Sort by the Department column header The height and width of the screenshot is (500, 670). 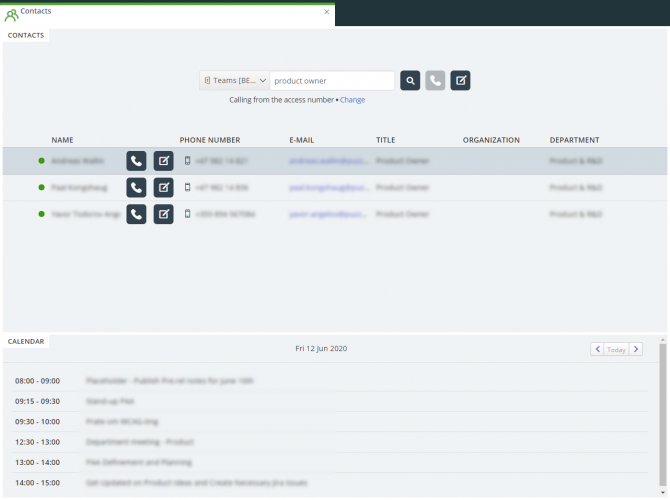574,140
